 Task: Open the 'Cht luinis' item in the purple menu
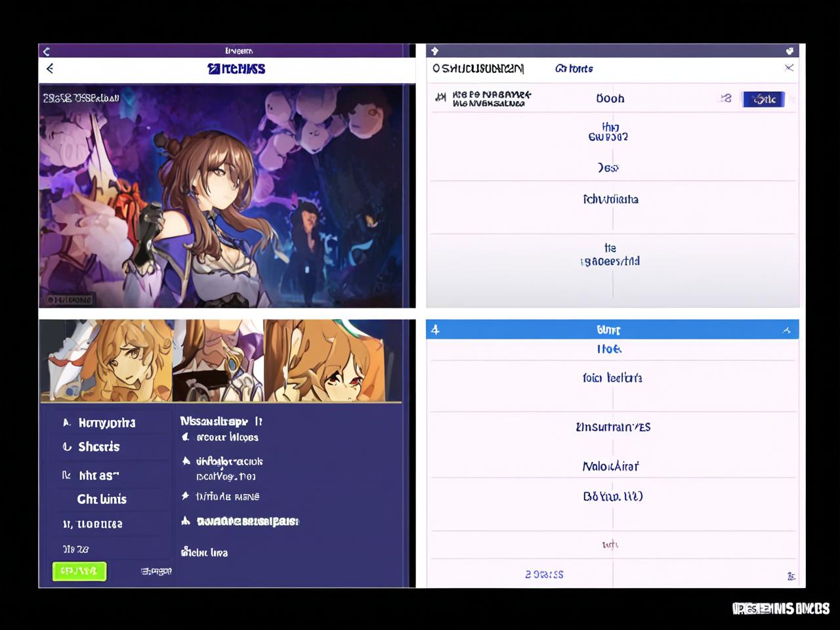click(102, 499)
